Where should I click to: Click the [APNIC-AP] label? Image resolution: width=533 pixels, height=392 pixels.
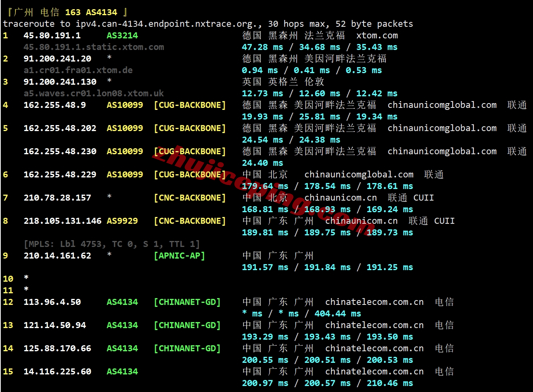pyautogui.click(x=180, y=256)
